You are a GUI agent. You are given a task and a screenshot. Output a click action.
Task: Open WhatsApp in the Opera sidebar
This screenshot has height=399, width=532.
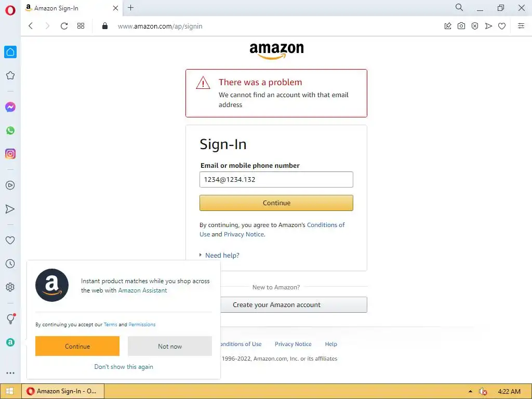pyautogui.click(x=10, y=130)
